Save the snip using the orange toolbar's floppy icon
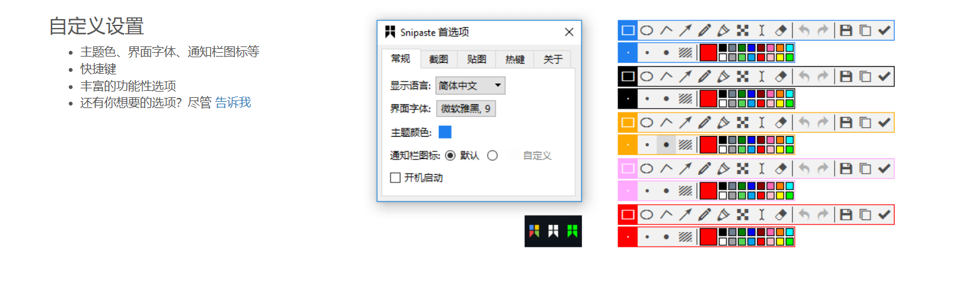This screenshot has height=288, width=980. pos(846,123)
